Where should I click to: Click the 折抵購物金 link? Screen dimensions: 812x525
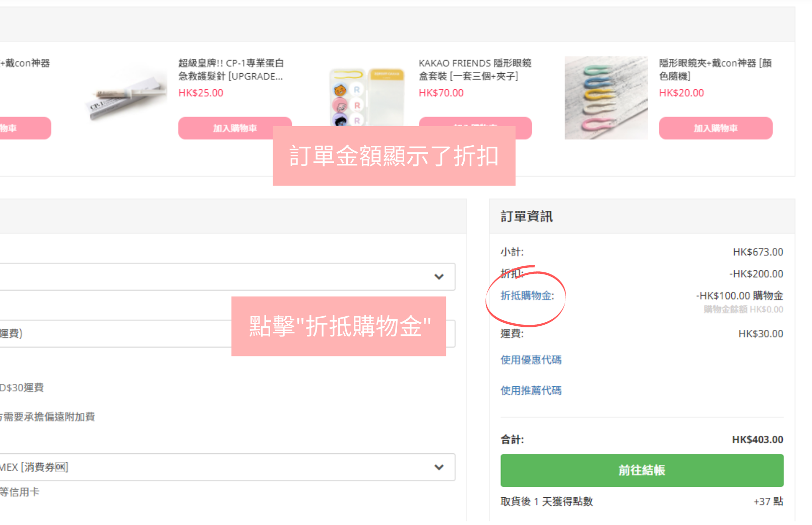tap(527, 296)
